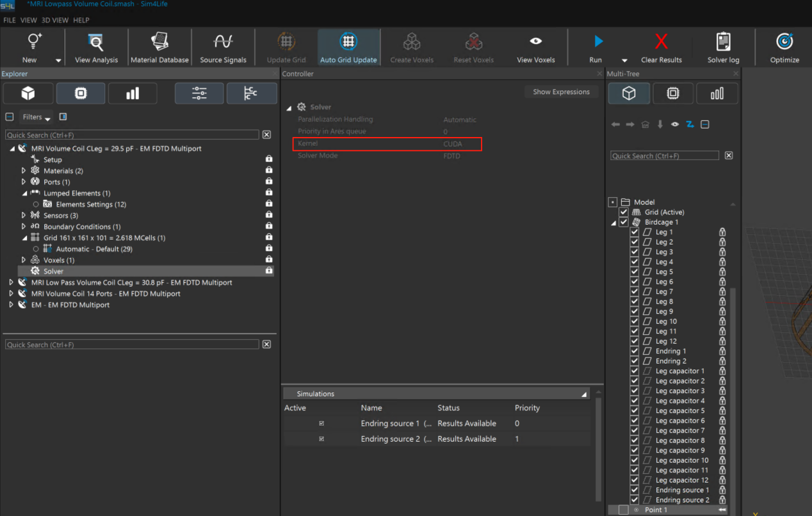Expand the Materials (2) tree node
The height and width of the screenshot is (516, 812).
tap(24, 171)
